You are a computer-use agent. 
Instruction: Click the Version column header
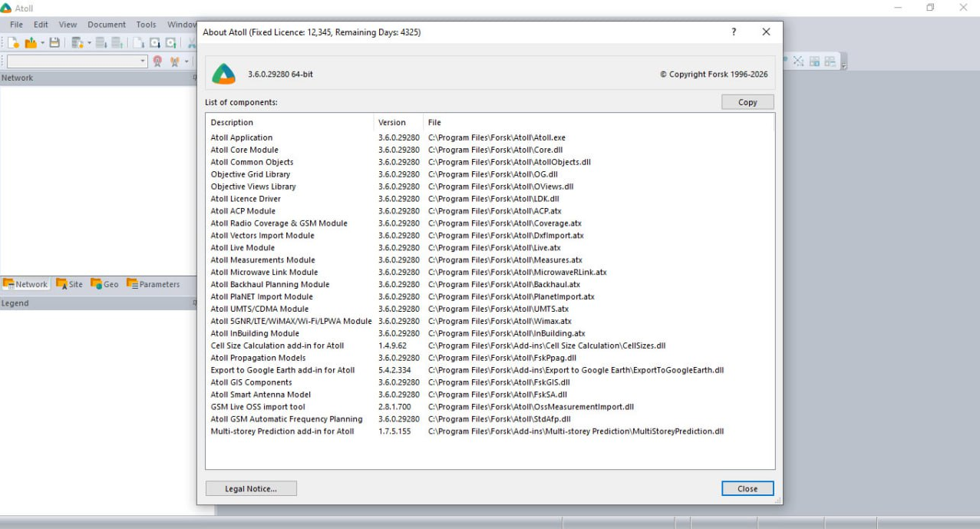point(399,122)
